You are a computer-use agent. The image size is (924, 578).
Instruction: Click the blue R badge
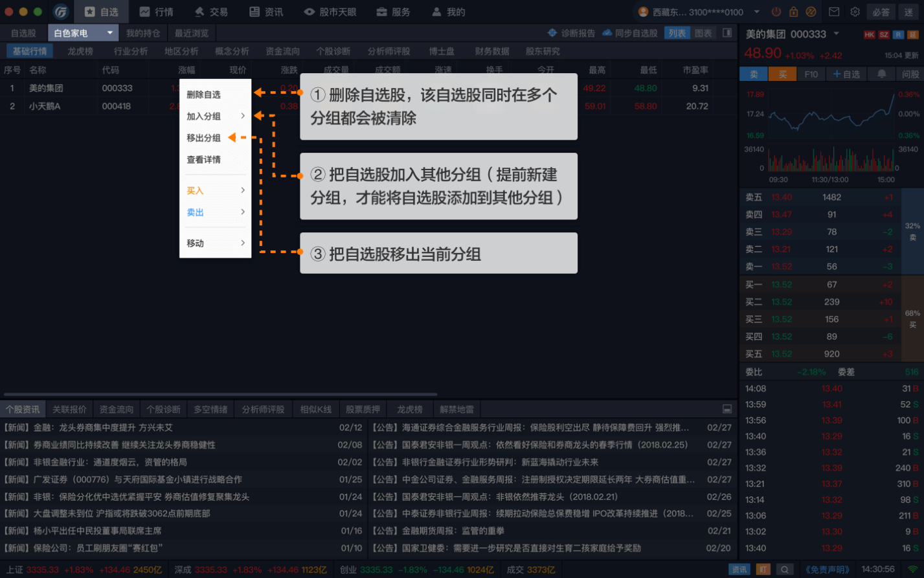pyautogui.click(x=898, y=35)
